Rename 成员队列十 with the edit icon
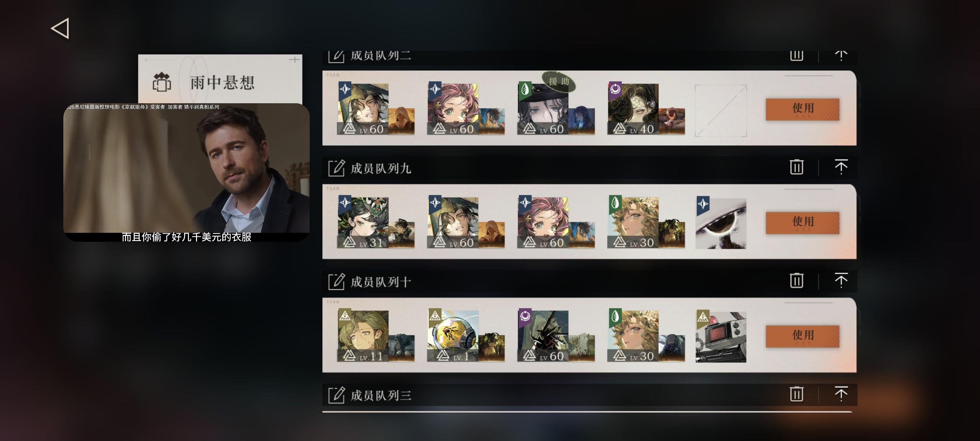The width and height of the screenshot is (980, 441). tap(336, 281)
